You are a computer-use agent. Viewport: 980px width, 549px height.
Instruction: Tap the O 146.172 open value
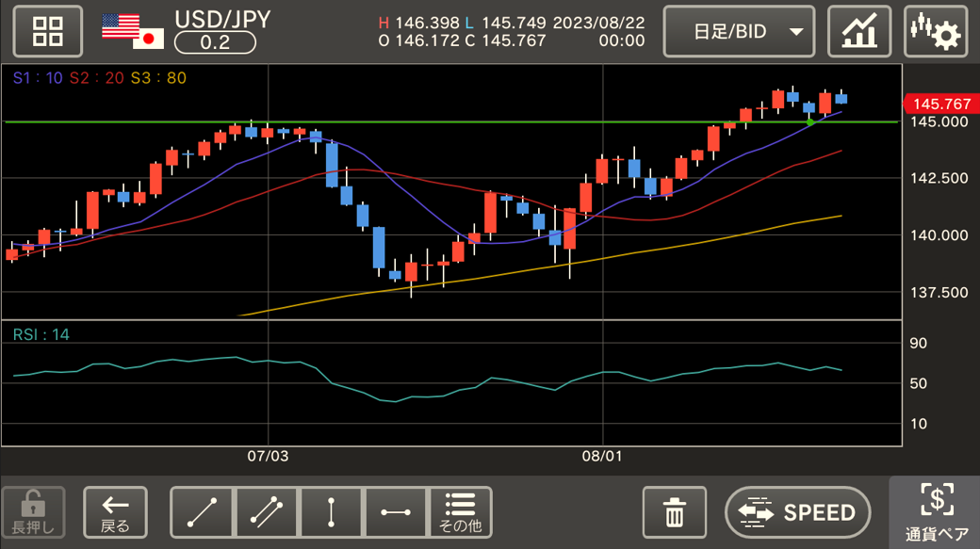point(418,40)
